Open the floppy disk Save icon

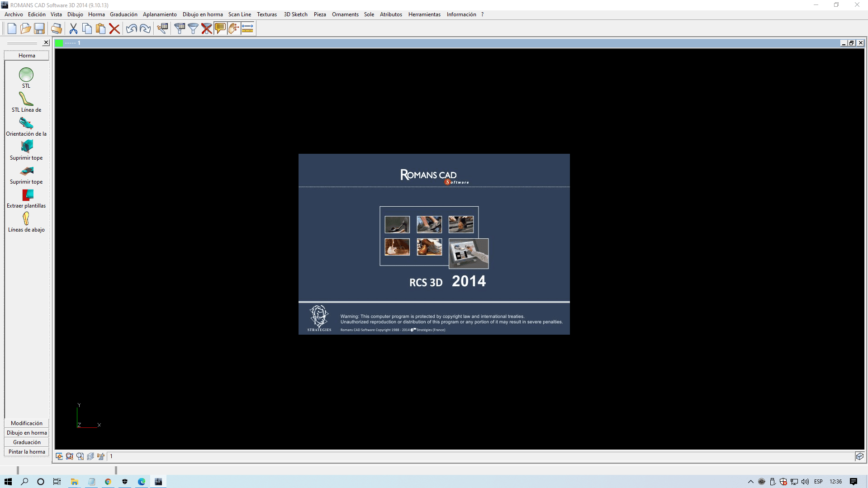click(39, 28)
